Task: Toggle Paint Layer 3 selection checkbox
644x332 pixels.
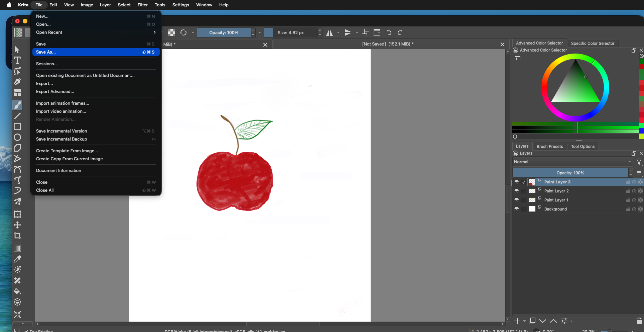Action: [524, 182]
